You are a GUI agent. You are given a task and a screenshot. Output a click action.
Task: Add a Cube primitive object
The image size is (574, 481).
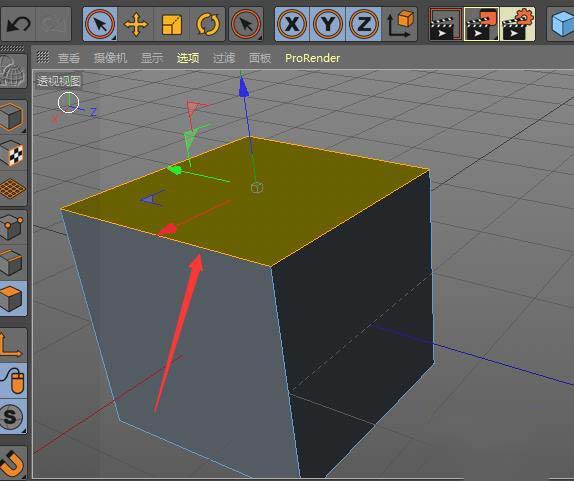point(561,24)
